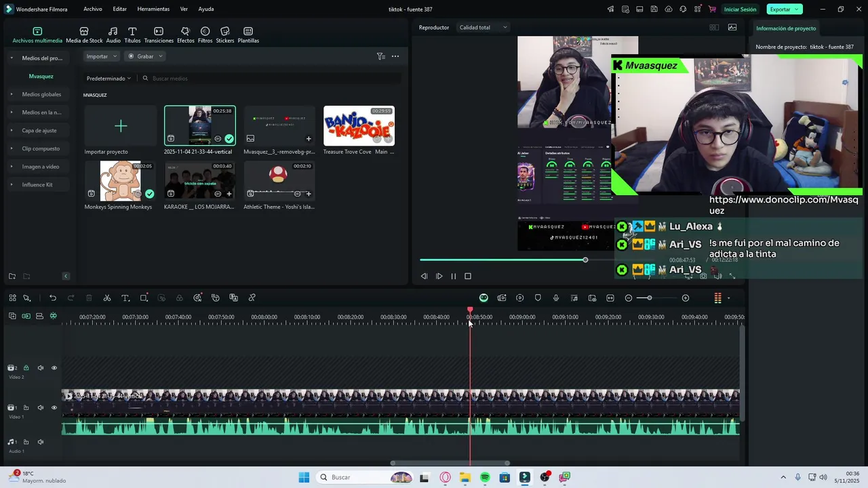Hide the Video 2 track
The height and width of the screenshot is (488, 868).
coord(54,368)
